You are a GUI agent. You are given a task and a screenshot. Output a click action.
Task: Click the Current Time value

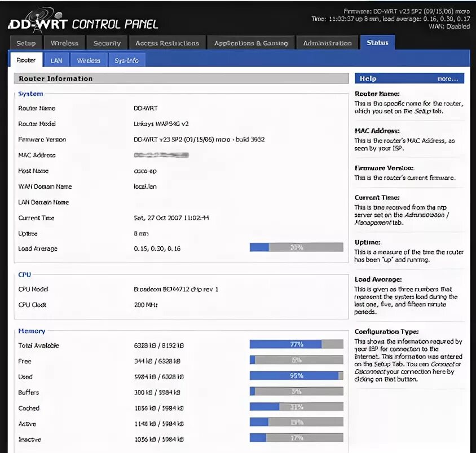click(171, 217)
